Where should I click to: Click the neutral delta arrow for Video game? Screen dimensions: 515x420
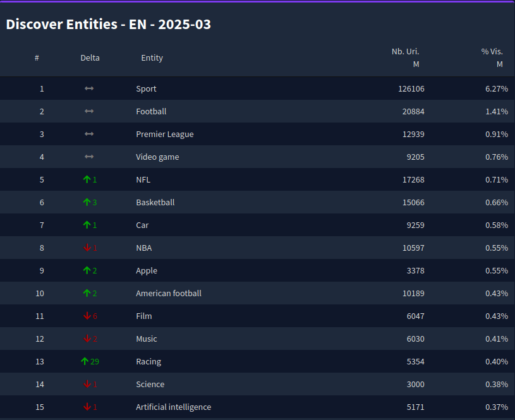click(89, 157)
